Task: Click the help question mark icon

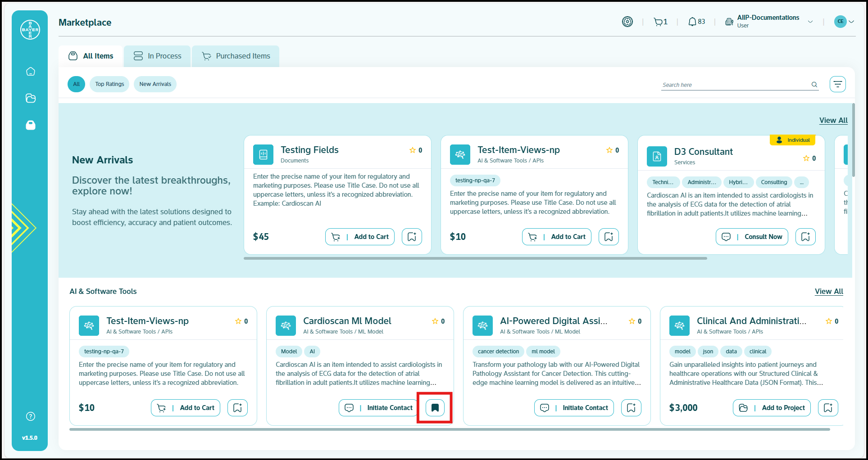Action: pyautogui.click(x=31, y=416)
